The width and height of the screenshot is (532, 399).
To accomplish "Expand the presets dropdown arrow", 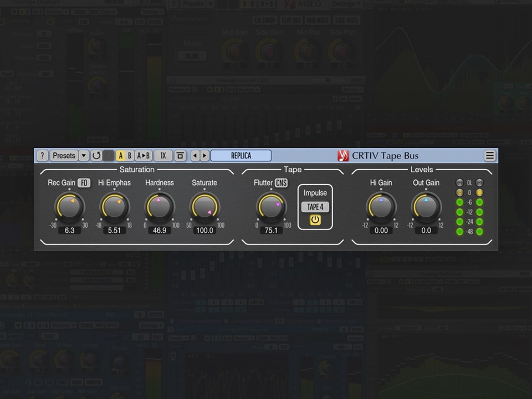I will pos(84,156).
